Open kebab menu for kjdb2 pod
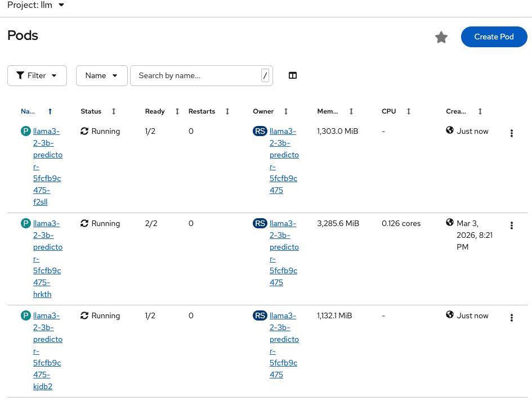 point(511,318)
